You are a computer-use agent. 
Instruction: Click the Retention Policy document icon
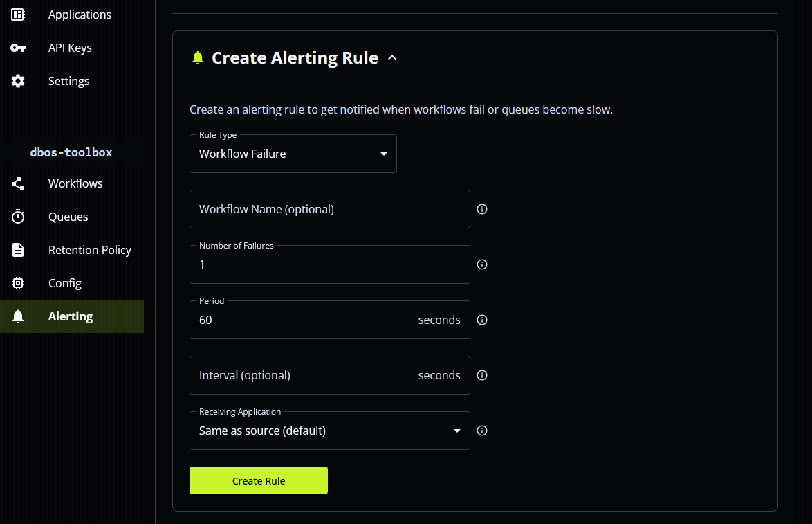(18, 250)
